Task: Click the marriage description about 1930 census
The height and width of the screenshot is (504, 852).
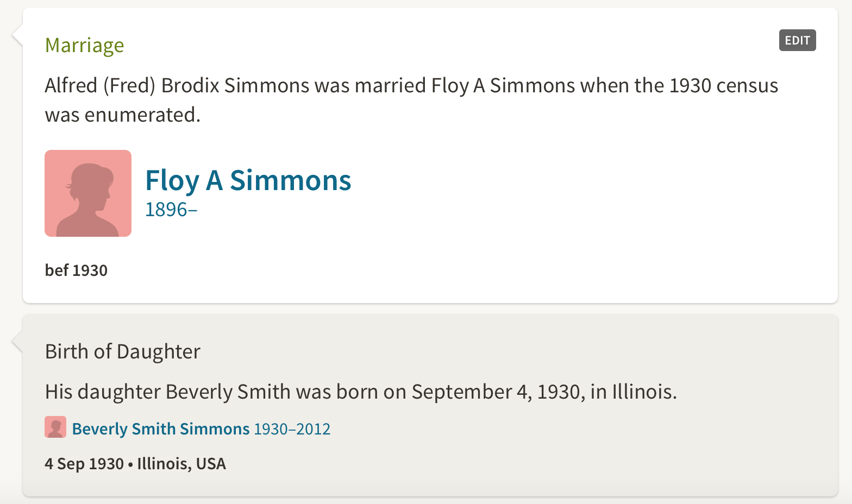Action: [x=411, y=100]
